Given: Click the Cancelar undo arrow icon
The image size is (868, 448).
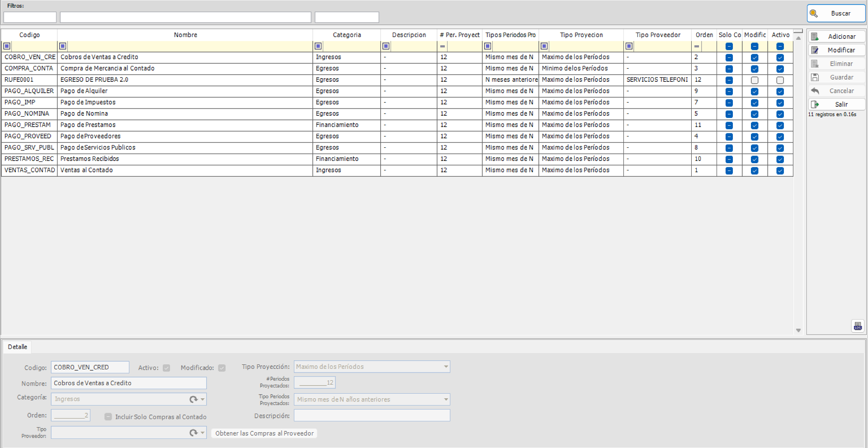Looking at the screenshot, I should (x=816, y=90).
